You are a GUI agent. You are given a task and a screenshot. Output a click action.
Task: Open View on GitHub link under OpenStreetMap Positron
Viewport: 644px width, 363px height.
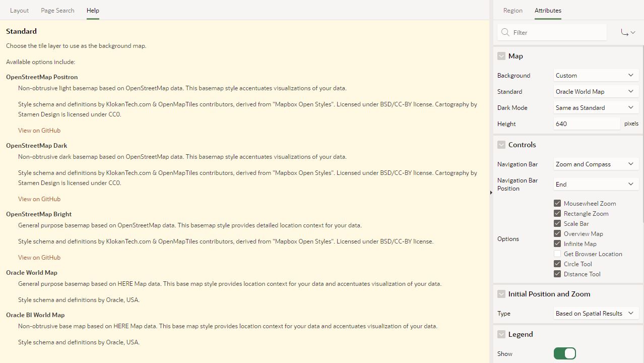click(x=39, y=130)
